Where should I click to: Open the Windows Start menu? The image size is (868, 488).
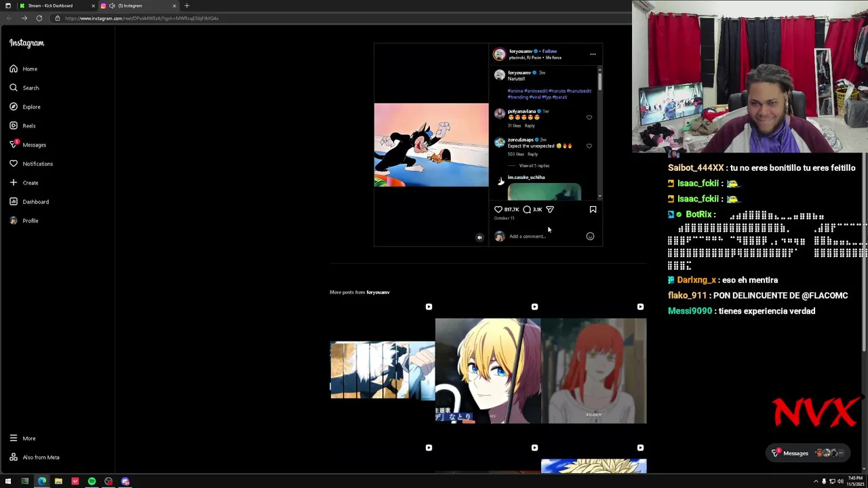tap(8, 481)
